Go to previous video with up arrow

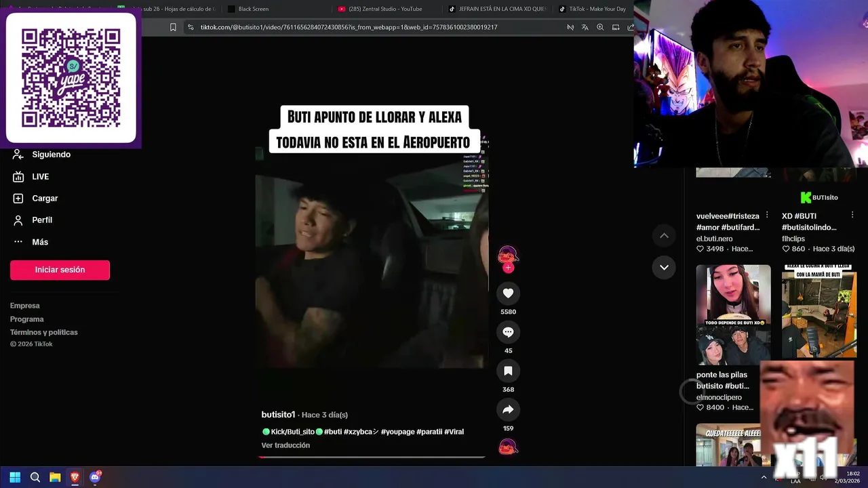click(x=664, y=236)
